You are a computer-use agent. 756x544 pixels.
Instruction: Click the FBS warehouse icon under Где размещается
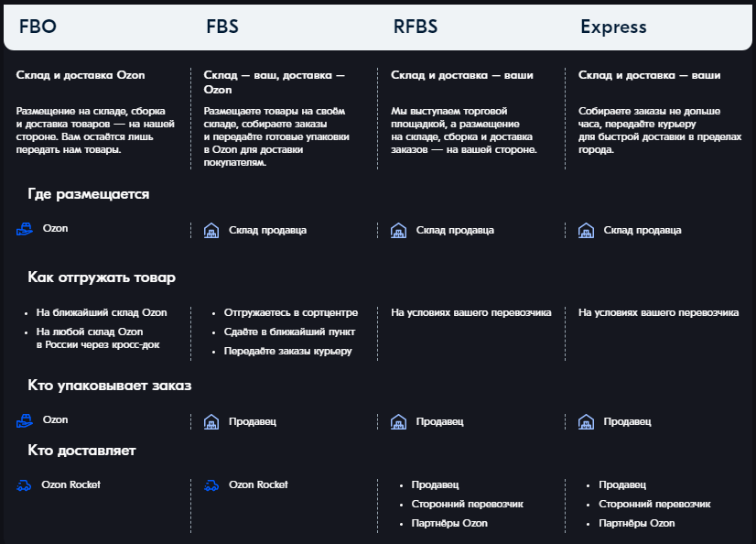pos(211,231)
